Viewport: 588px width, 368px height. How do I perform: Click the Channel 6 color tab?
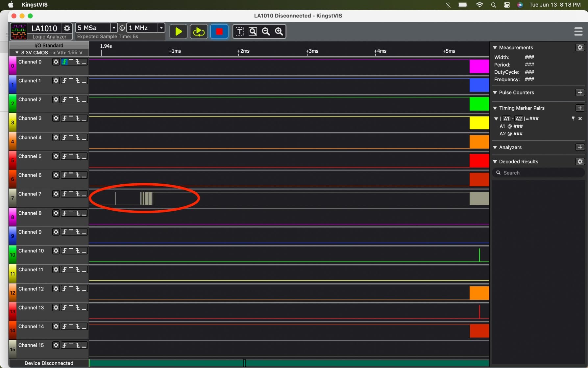tap(12, 179)
